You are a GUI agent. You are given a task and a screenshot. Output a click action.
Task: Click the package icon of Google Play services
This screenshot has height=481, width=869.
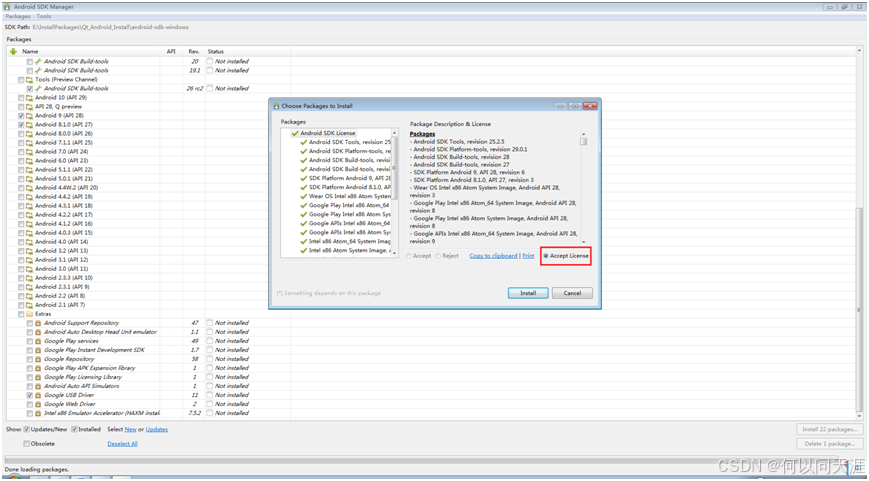(38, 341)
